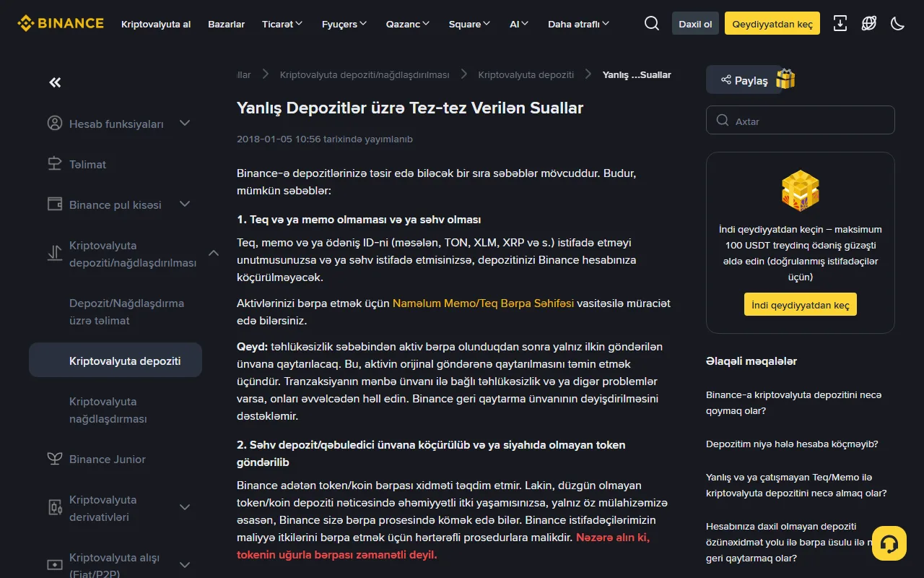Toggle dark mode moon icon
This screenshot has width=924, height=578.
click(898, 23)
